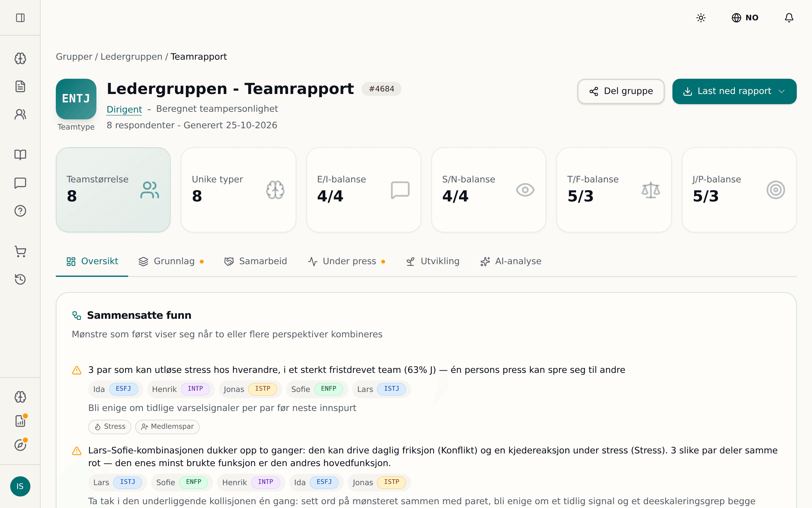
Task: Switch to Samarbeid tab
Action: (256, 261)
